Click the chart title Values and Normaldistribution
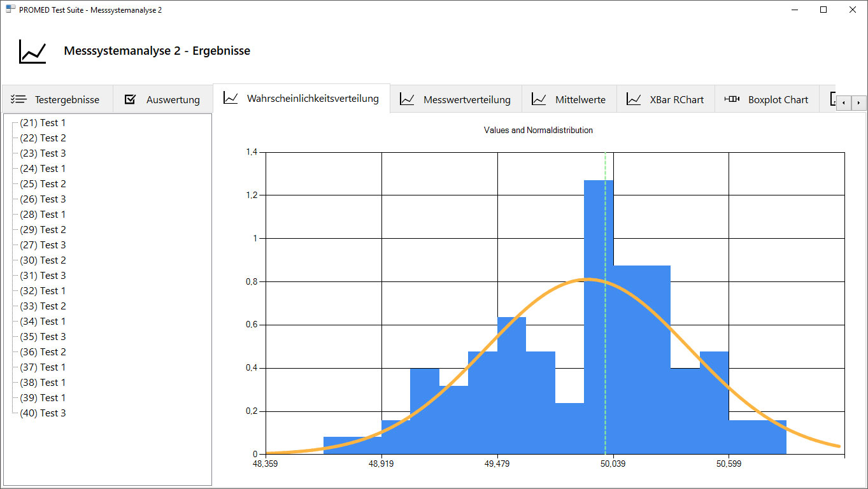The height and width of the screenshot is (489, 868). (538, 131)
